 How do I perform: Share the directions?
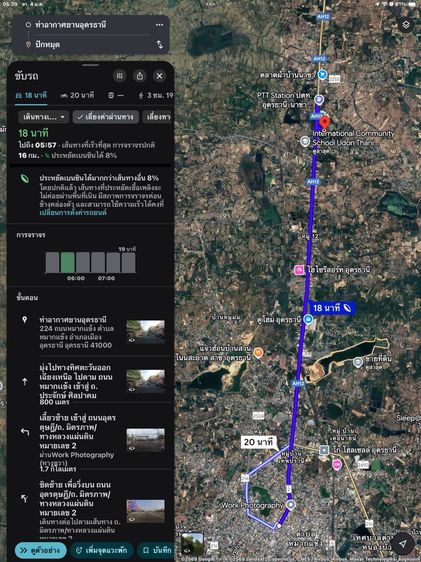140,76
